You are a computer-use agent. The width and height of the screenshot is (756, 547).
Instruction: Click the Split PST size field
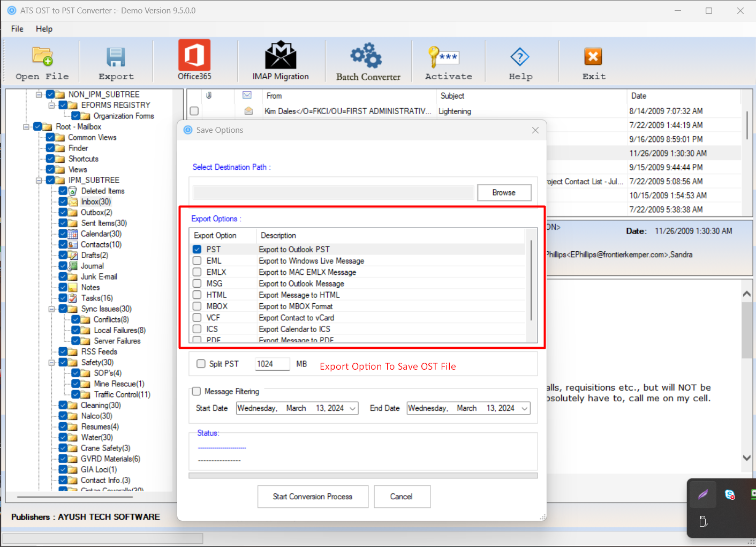(x=273, y=364)
